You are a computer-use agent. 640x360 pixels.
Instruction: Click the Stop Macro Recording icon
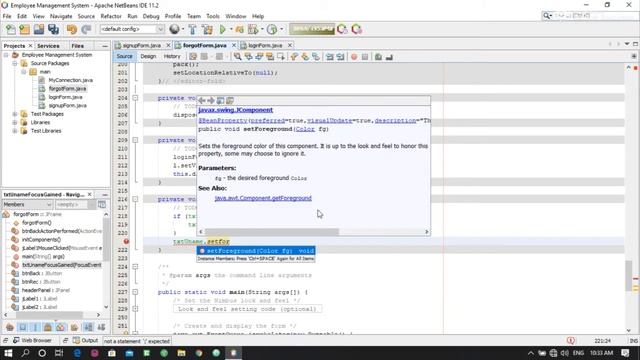(365, 57)
